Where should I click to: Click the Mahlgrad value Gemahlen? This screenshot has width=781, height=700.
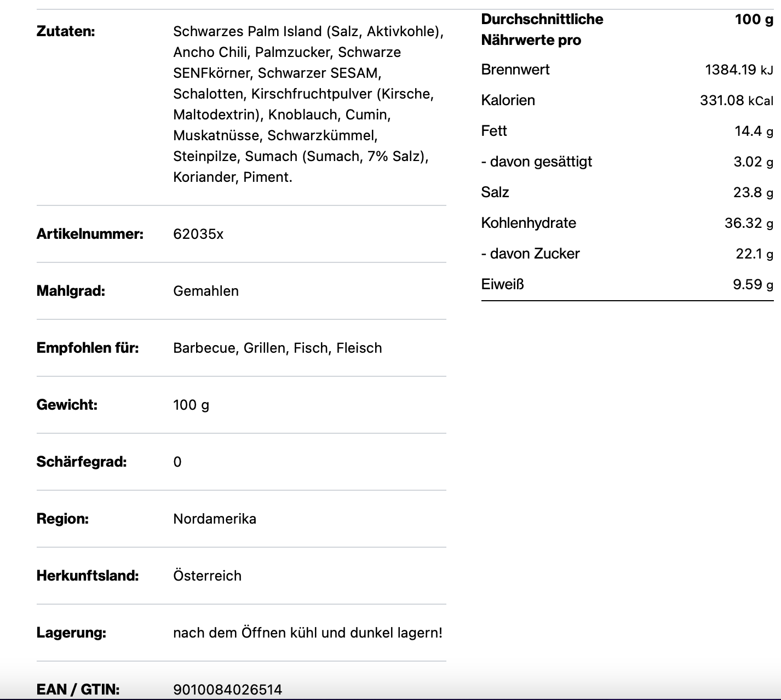[x=206, y=291]
